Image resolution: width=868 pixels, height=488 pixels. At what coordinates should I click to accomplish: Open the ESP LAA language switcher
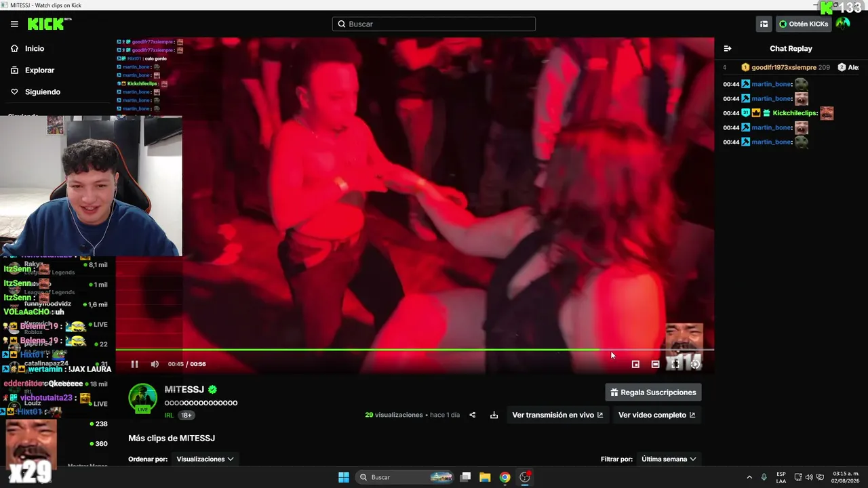click(781, 477)
